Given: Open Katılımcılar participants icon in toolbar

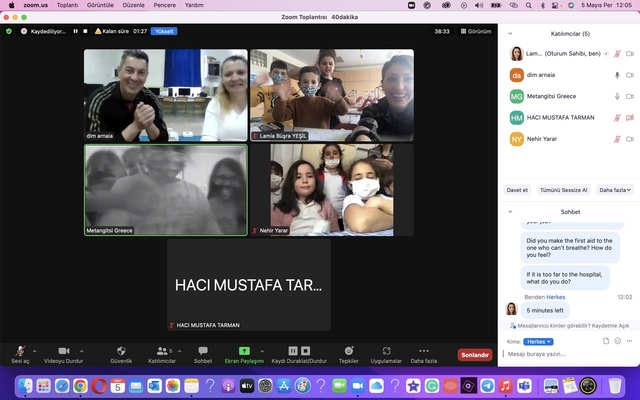Looking at the screenshot, I should (161, 351).
